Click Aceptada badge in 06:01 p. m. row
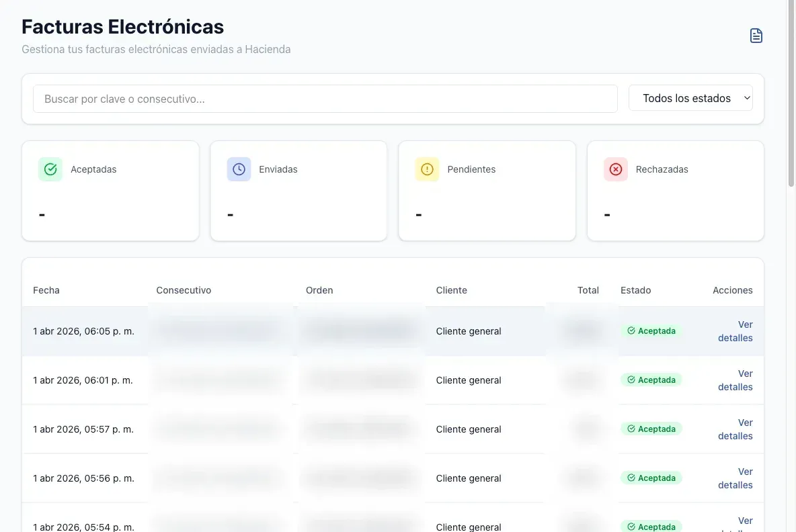Viewport: 796px width, 532px height. [651, 380]
